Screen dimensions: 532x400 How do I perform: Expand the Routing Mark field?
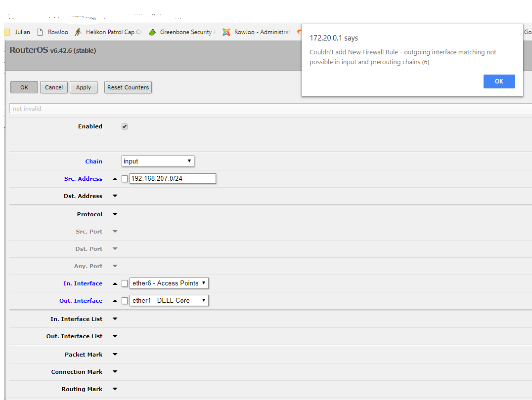point(115,389)
